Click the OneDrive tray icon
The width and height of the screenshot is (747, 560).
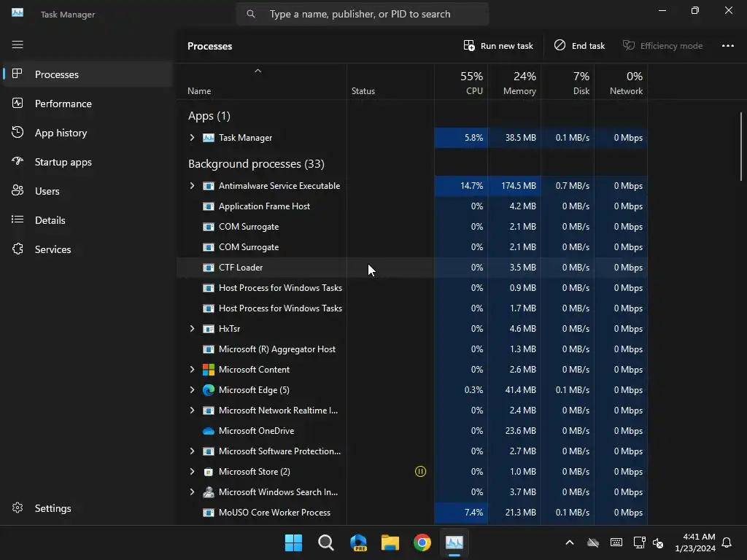pos(592,542)
